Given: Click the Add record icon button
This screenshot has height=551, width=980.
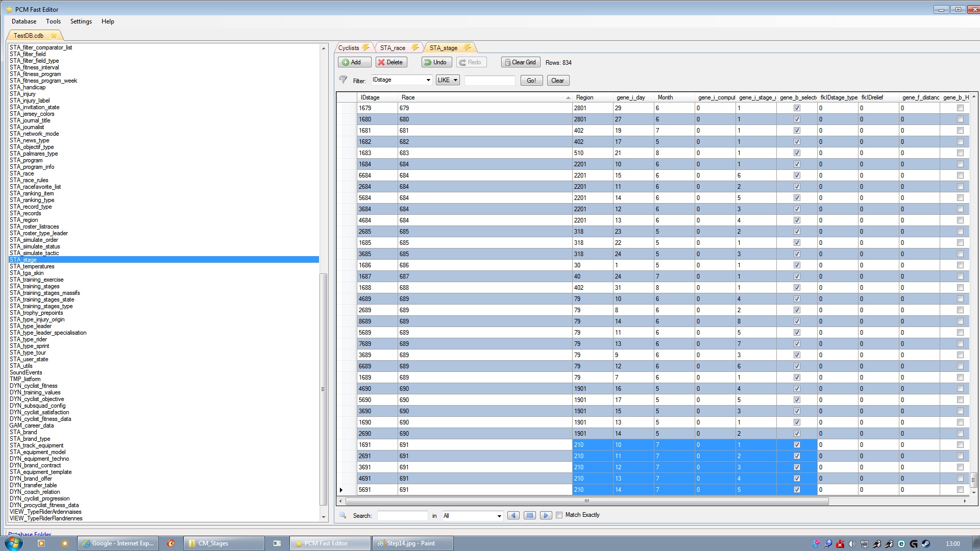Looking at the screenshot, I should coord(351,62).
